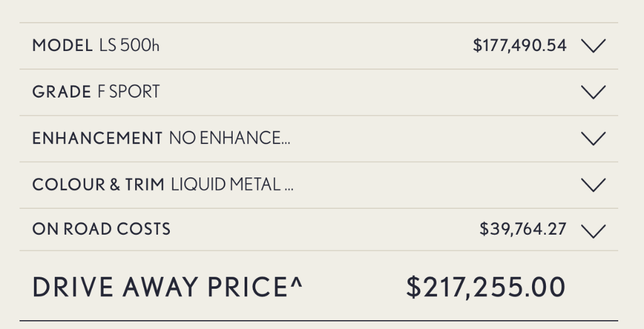The image size is (644, 329).
Task: Select the LS 500h model name
Action: tap(129, 45)
